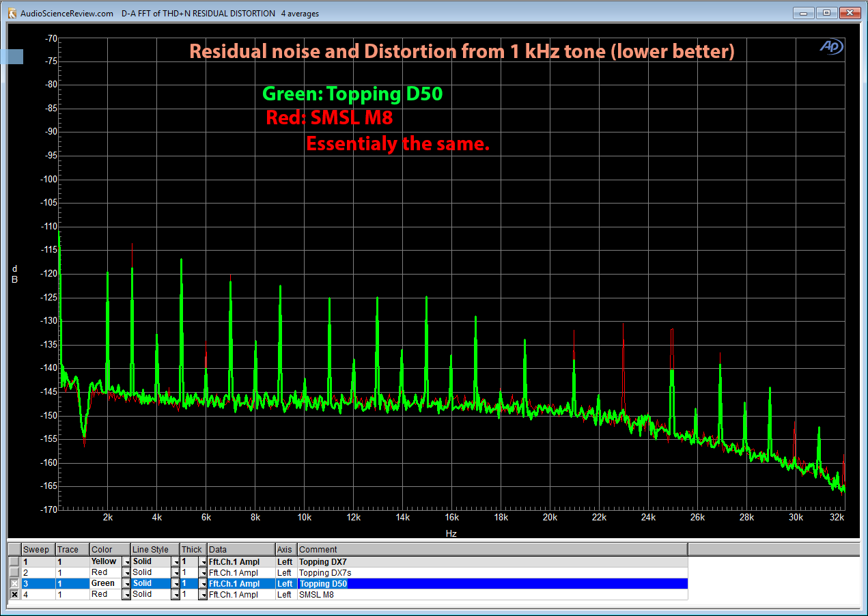Viewport: 868px width, 616px height.
Task: Select the Topping D50 comment cell
Action: click(x=492, y=583)
